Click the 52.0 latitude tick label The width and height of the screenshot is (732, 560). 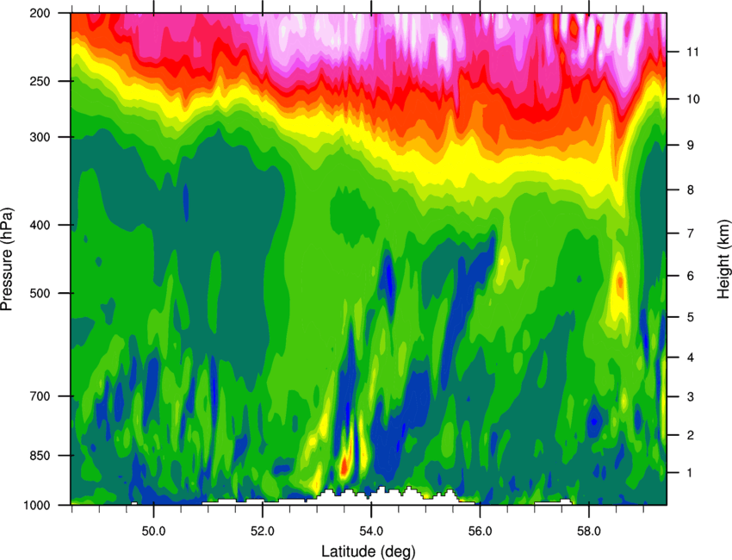click(263, 531)
